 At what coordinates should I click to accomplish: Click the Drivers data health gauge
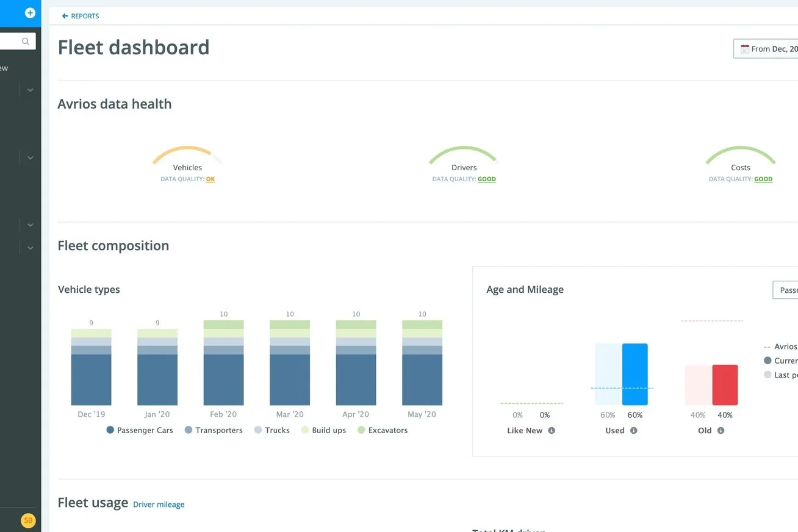click(464, 156)
